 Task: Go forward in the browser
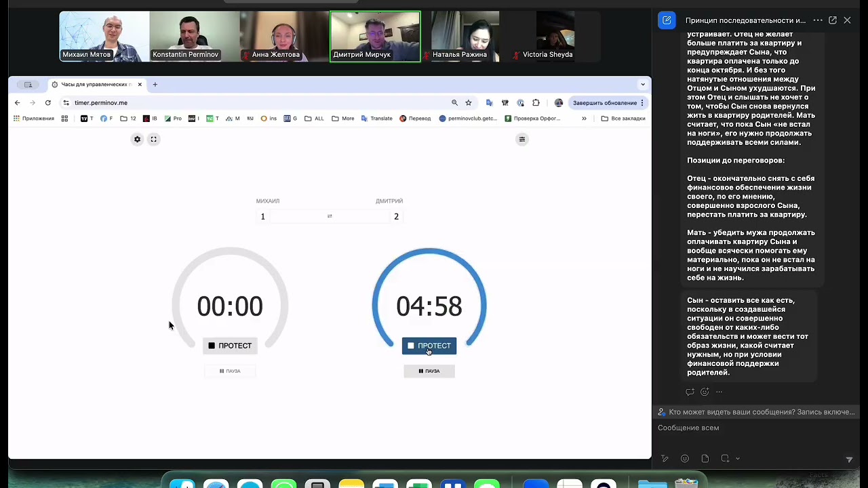coord(33,103)
